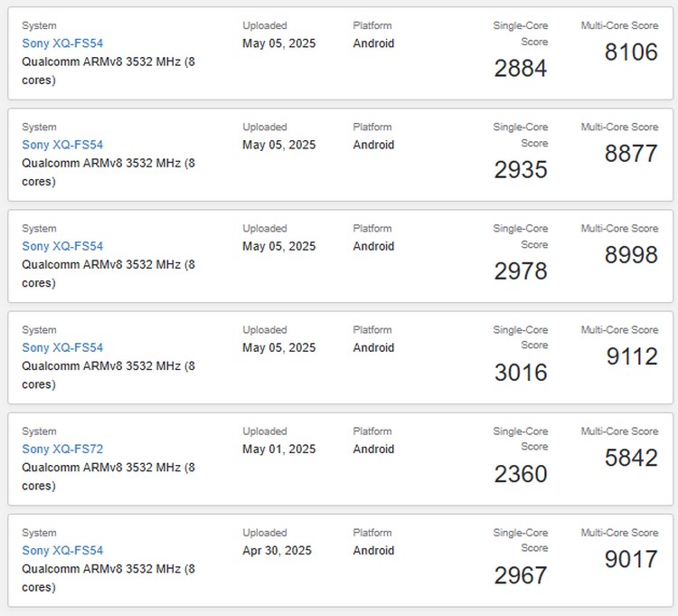This screenshot has height=616, width=678.
Task: Select the single-core score 2967
Action: click(521, 575)
